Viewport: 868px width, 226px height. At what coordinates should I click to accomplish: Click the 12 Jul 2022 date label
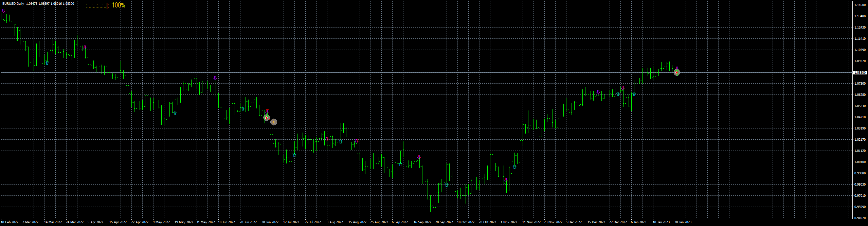[x=291, y=222]
